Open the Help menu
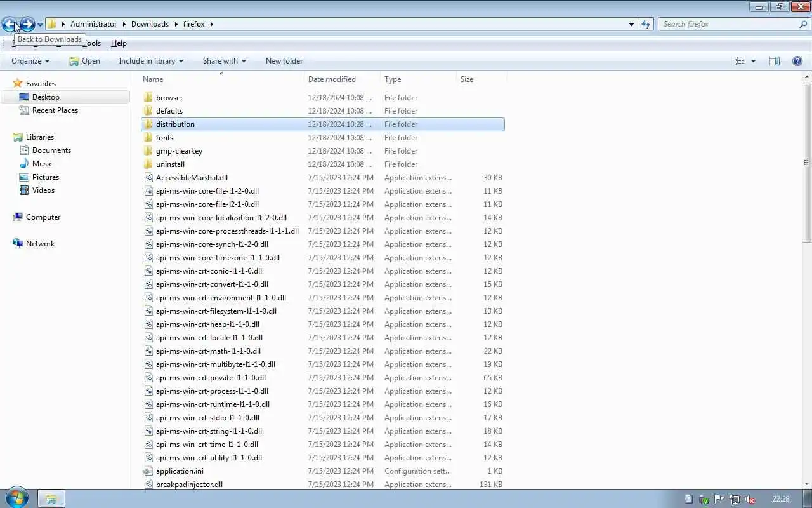Viewport: 812px width, 508px height. coord(119,43)
